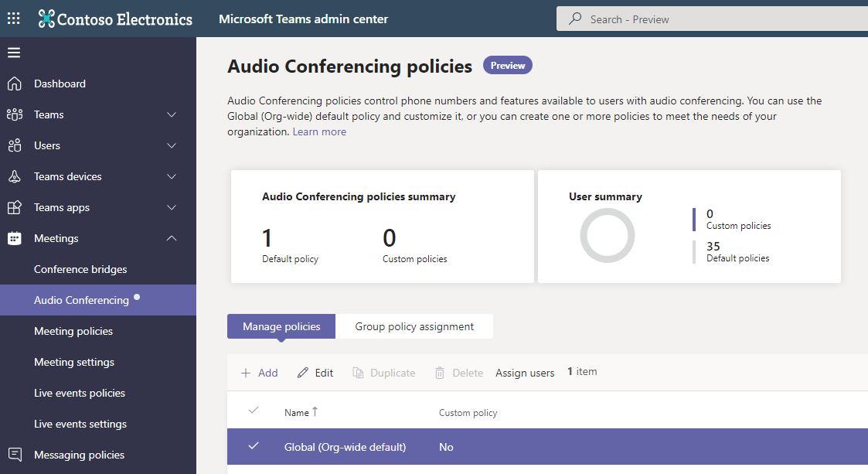Open Messaging policies page
Image resolution: width=868 pixels, height=474 pixels.
pos(79,455)
